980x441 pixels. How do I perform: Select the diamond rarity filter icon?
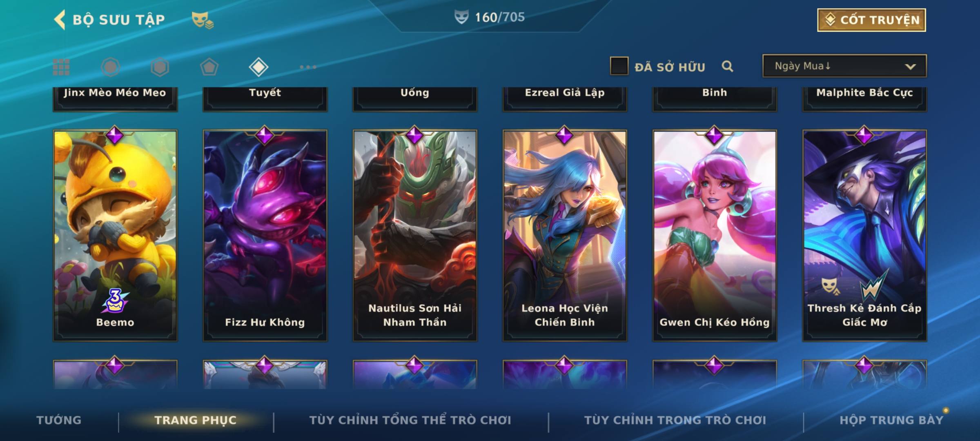(258, 67)
